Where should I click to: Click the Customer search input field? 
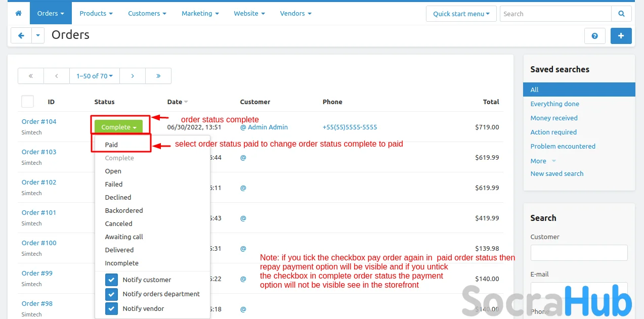tap(579, 253)
